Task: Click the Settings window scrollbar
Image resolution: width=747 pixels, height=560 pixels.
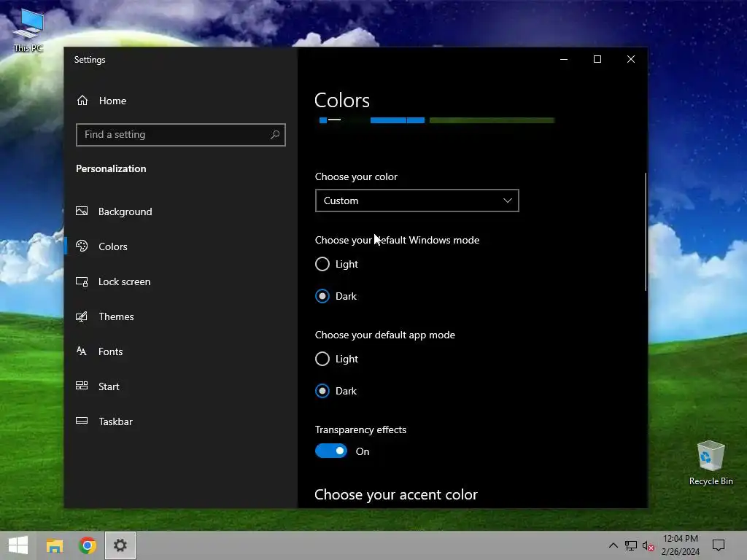Action: point(646,231)
